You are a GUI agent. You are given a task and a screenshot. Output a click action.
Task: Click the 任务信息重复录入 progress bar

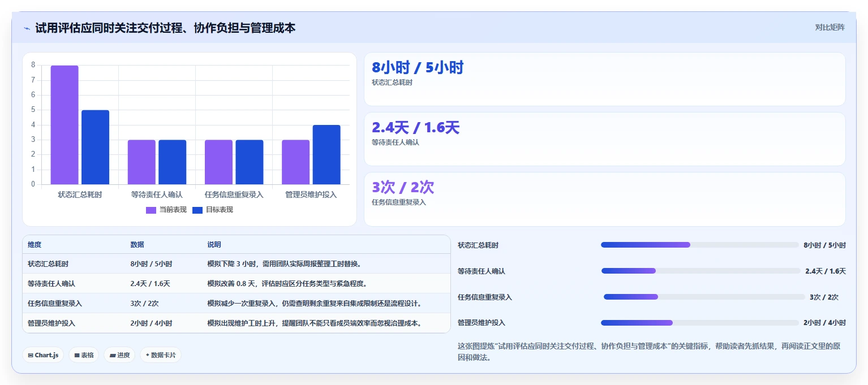704,297
